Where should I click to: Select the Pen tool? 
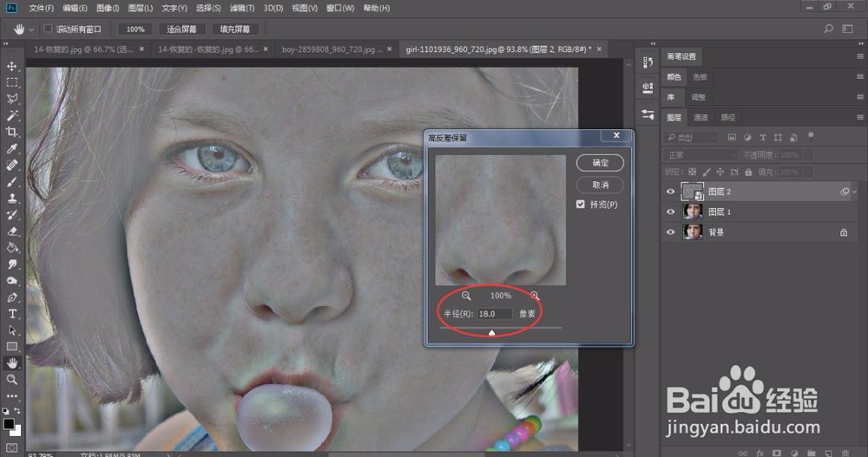point(11,297)
